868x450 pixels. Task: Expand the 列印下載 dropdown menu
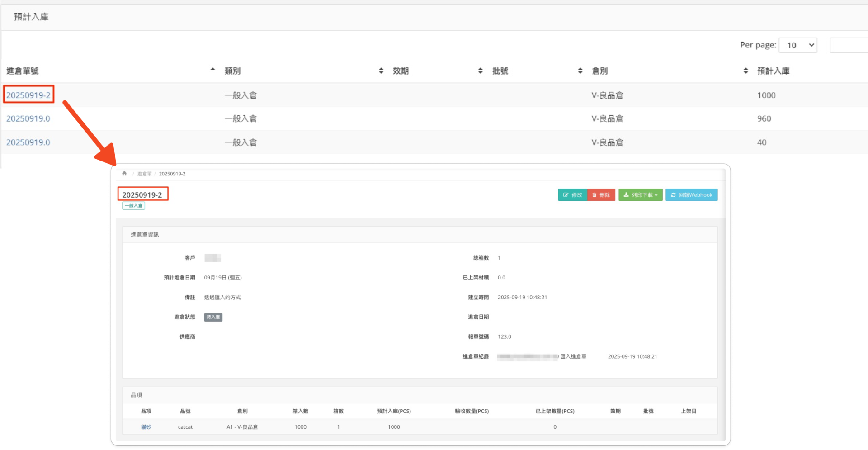coord(640,195)
